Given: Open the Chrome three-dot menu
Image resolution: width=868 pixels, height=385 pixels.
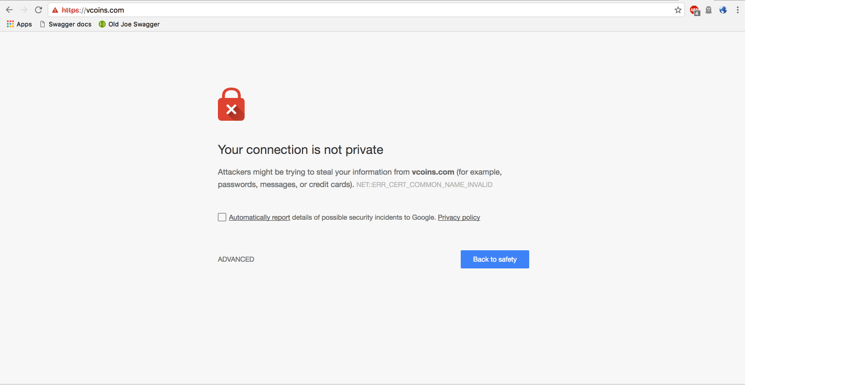Looking at the screenshot, I should 738,10.
